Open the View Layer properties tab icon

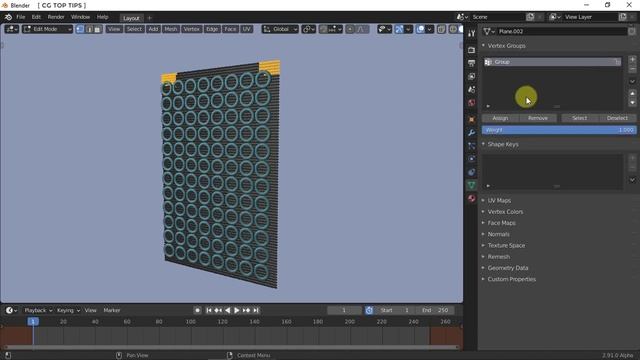pyautogui.click(x=471, y=76)
